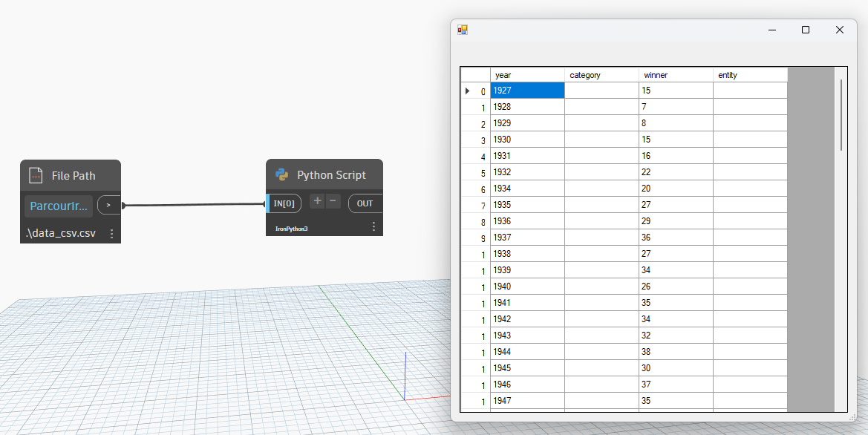Remove an input port from Python Script node
868x435 pixels.
pyautogui.click(x=333, y=201)
